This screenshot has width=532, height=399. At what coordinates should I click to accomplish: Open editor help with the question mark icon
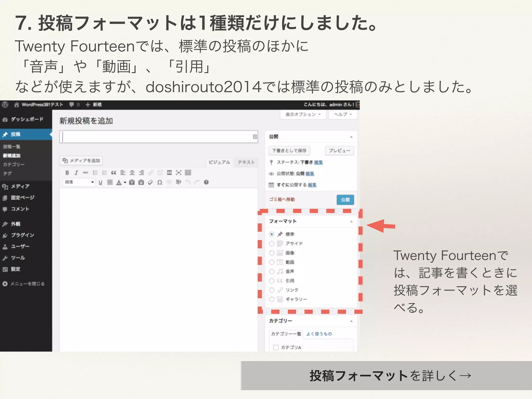pos(206,182)
